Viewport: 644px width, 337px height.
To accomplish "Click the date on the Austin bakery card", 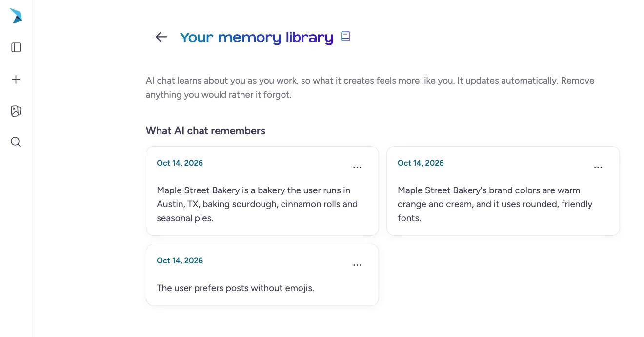I will point(180,163).
